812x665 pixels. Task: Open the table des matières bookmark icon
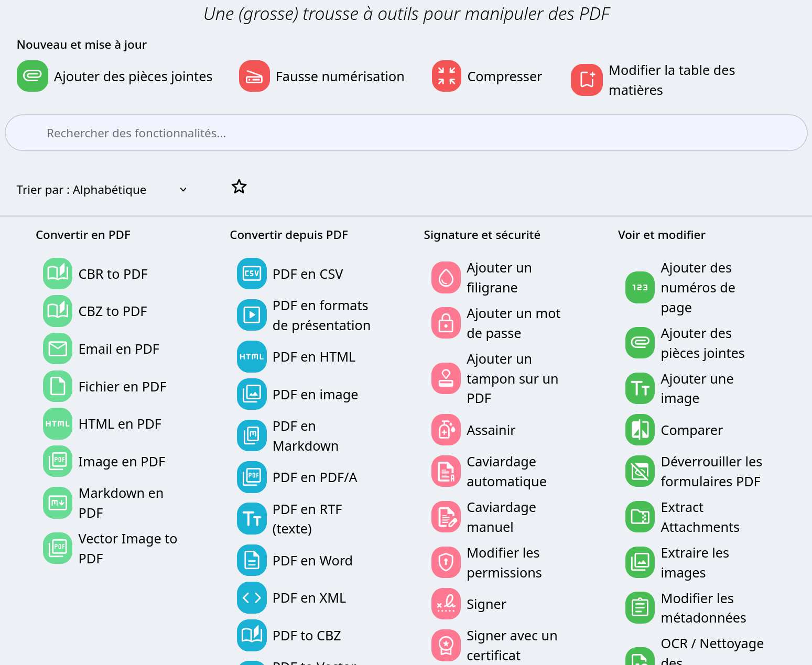[x=587, y=80]
